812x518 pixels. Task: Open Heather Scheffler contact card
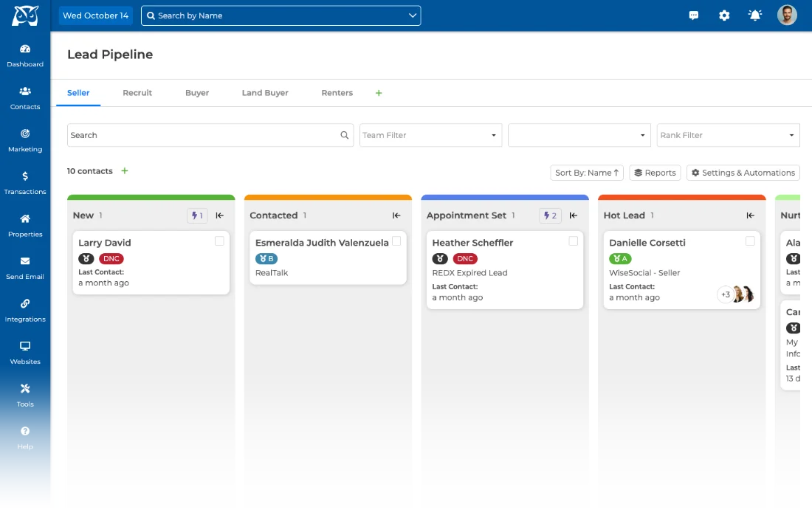coord(505,270)
